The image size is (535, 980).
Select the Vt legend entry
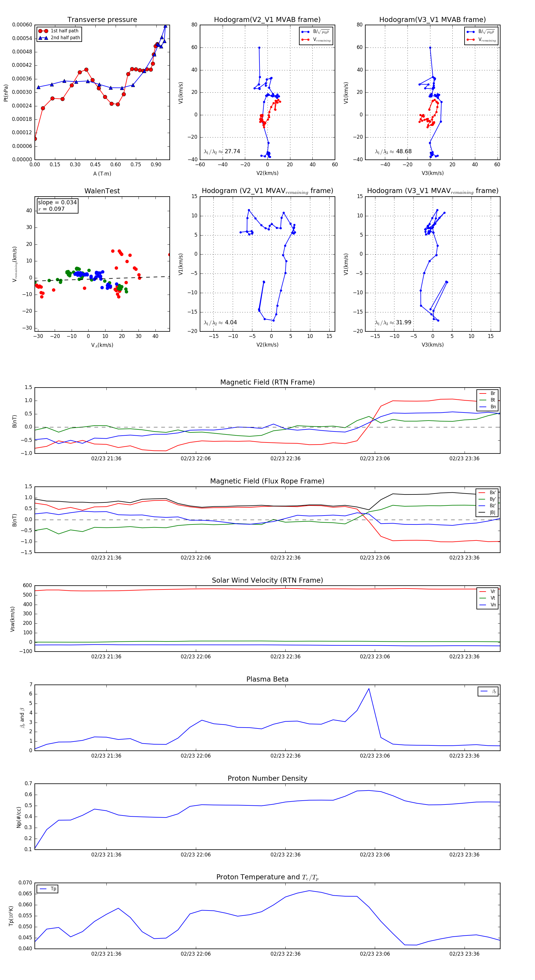point(487,598)
